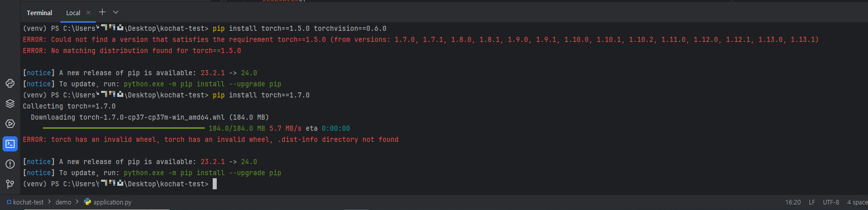Image resolution: width=868 pixels, height=210 pixels.
Task: Close the Local terminal tab
Action: (x=88, y=13)
